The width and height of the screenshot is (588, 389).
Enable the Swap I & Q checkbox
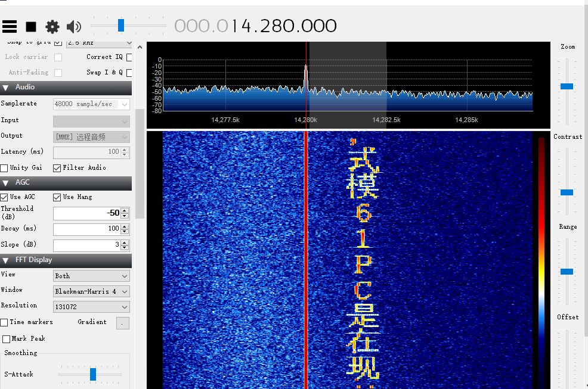click(x=129, y=73)
